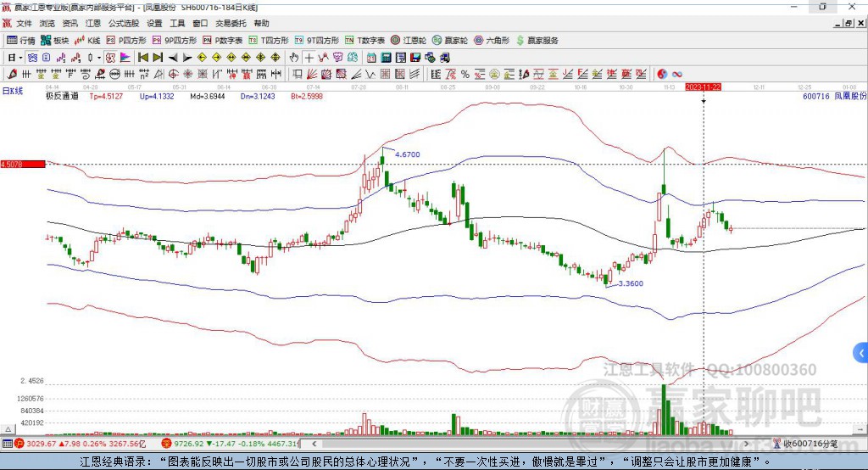Open the 公式选股 menu
Image resolution: width=868 pixels, height=470 pixels.
pyautogui.click(x=123, y=24)
